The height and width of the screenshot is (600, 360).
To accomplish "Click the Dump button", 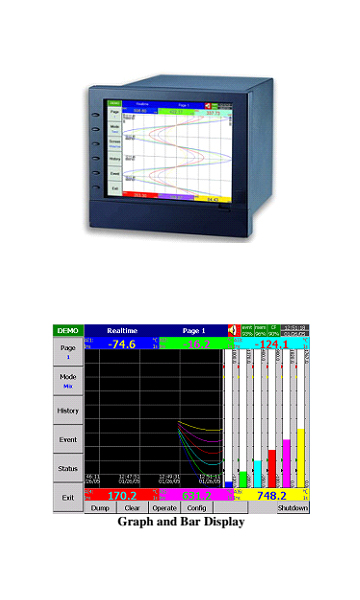I will click(x=100, y=508).
